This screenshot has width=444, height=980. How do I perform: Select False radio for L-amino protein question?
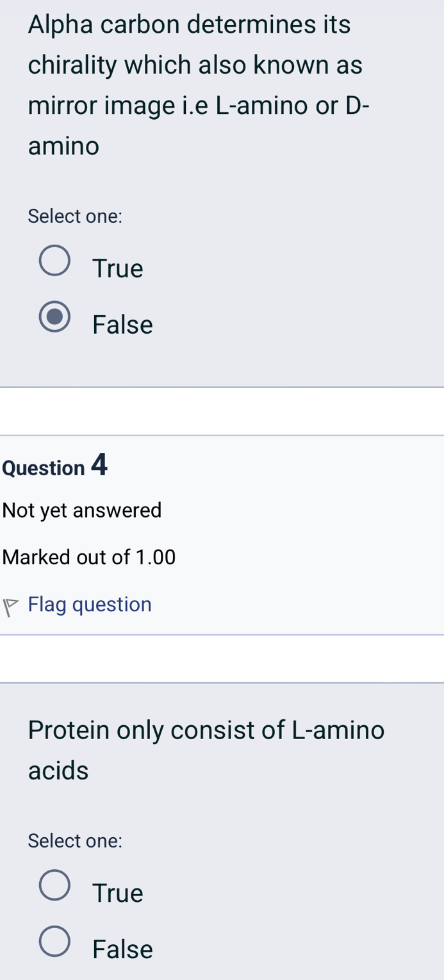(x=55, y=942)
